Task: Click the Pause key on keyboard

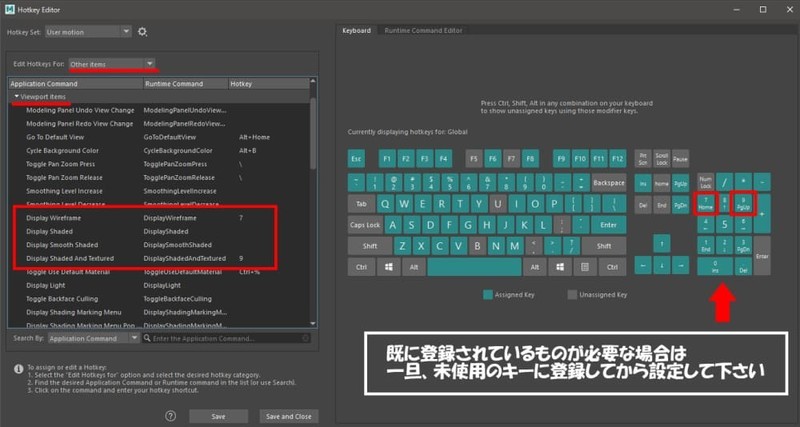Action: (x=680, y=159)
